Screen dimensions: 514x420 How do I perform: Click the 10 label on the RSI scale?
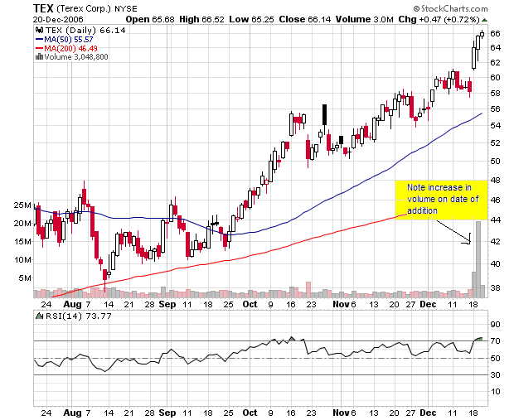[x=495, y=392]
